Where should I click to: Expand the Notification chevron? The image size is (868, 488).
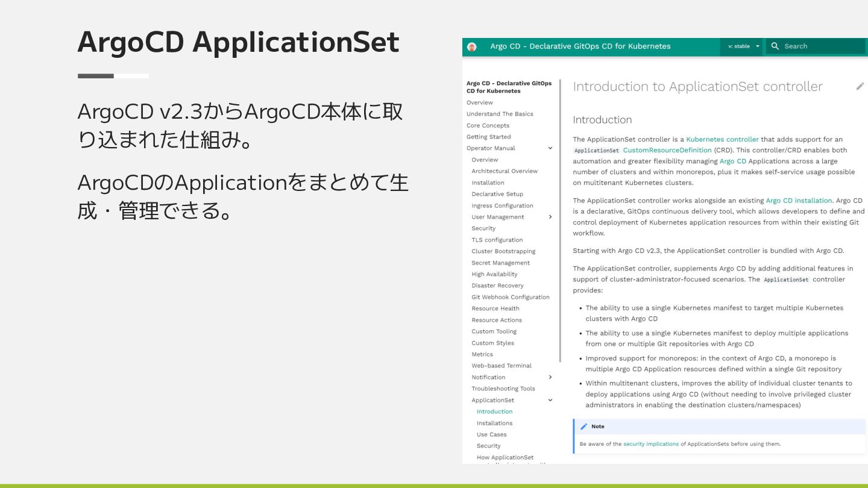click(550, 377)
